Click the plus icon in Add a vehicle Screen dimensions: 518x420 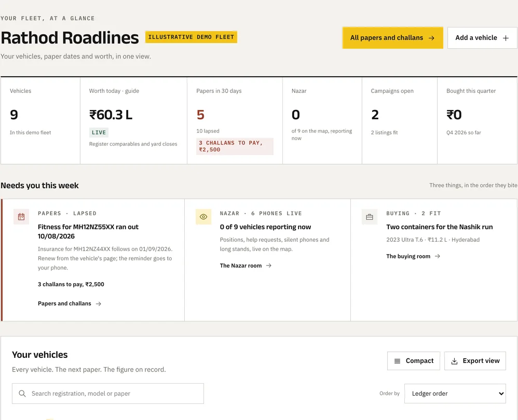[x=506, y=38]
